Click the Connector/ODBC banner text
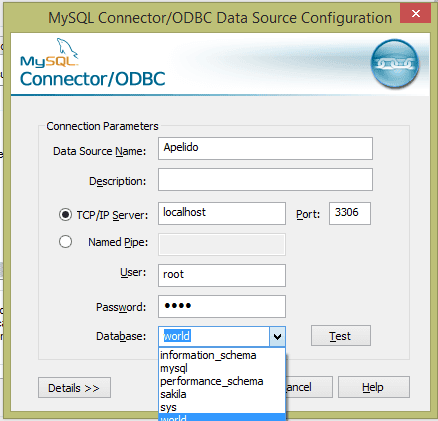This screenshot has height=421, width=438. click(93, 79)
